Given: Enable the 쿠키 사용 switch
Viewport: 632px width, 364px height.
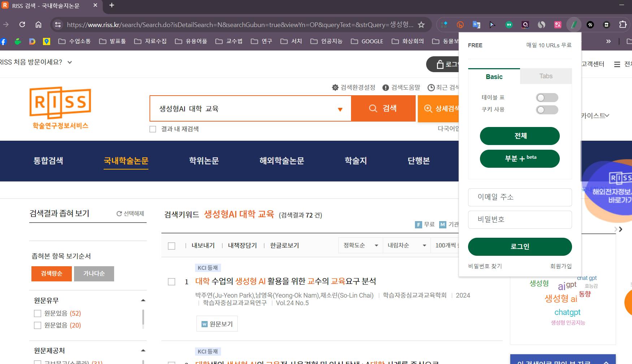Looking at the screenshot, I should [x=547, y=110].
